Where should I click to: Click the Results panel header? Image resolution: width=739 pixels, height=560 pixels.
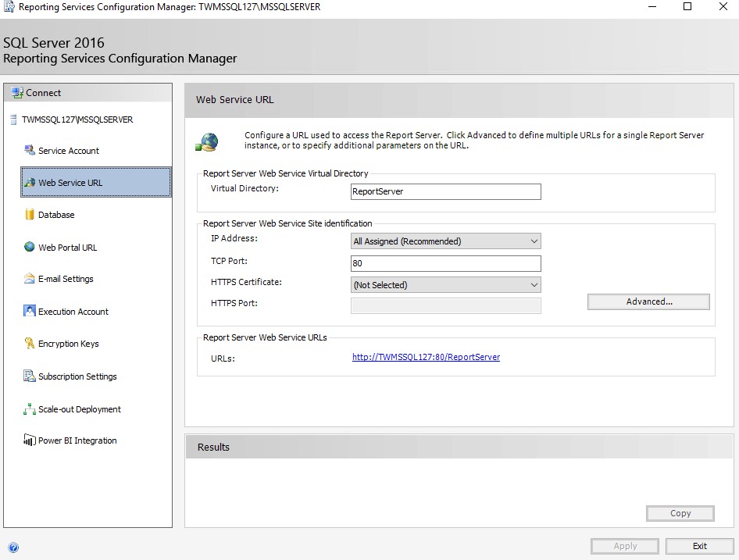point(459,447)
